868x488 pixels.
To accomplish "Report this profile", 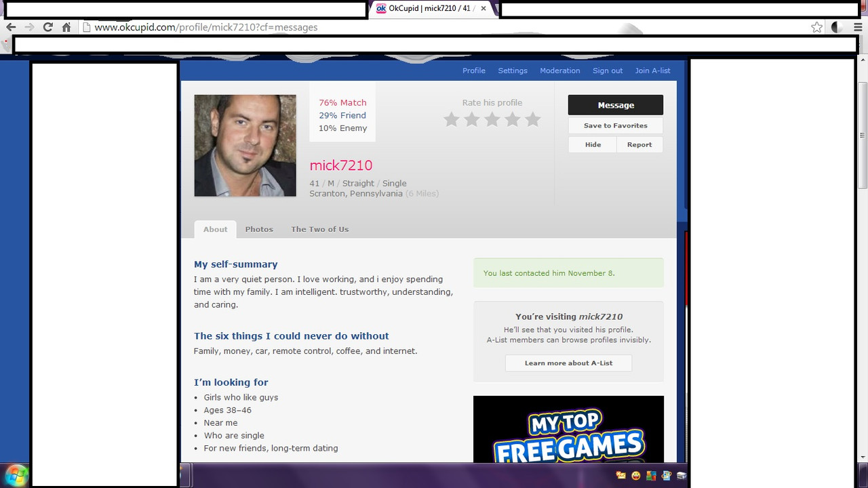I will tap(639, 144).
